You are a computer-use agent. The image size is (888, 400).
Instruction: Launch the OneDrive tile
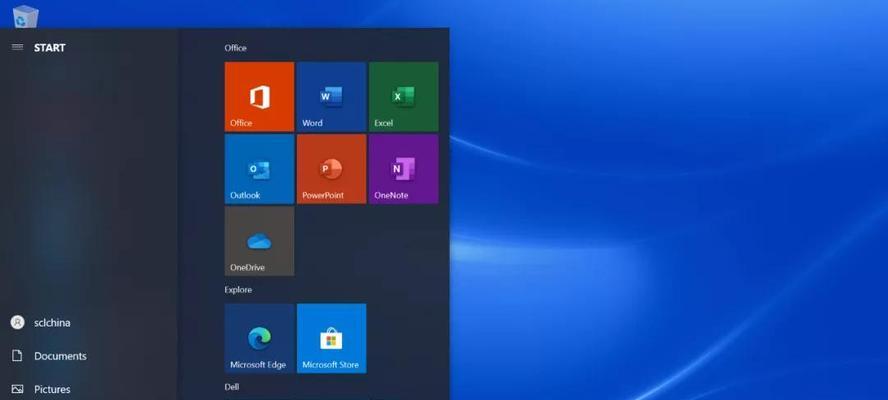pyautogui.click(x=259, y=241)
